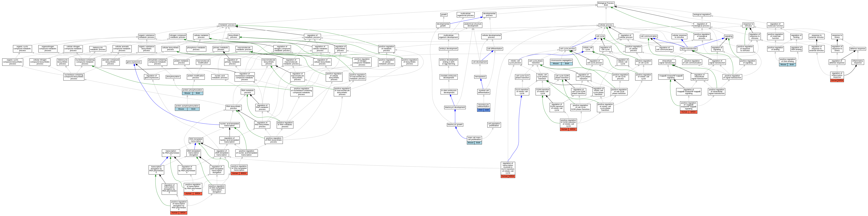Screen dimensions: 868x216
Task: Select the 'gene expression' node
Action: [x=133, y=62]
